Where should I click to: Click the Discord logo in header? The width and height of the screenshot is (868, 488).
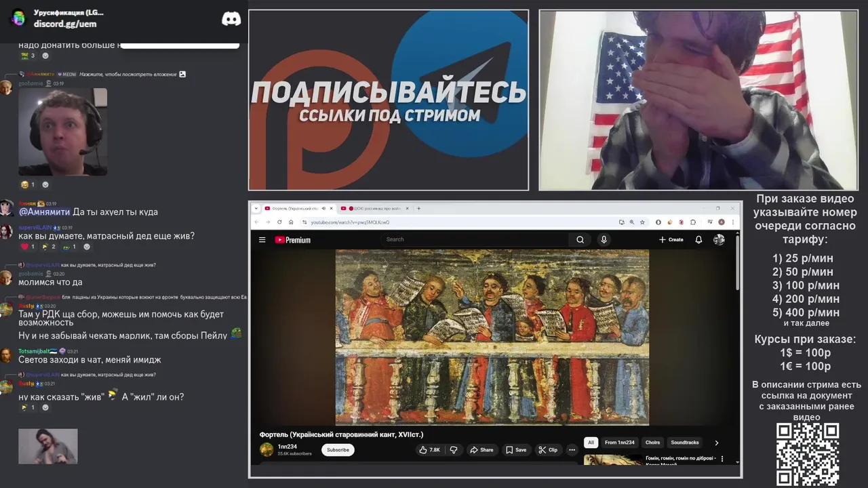231,19
